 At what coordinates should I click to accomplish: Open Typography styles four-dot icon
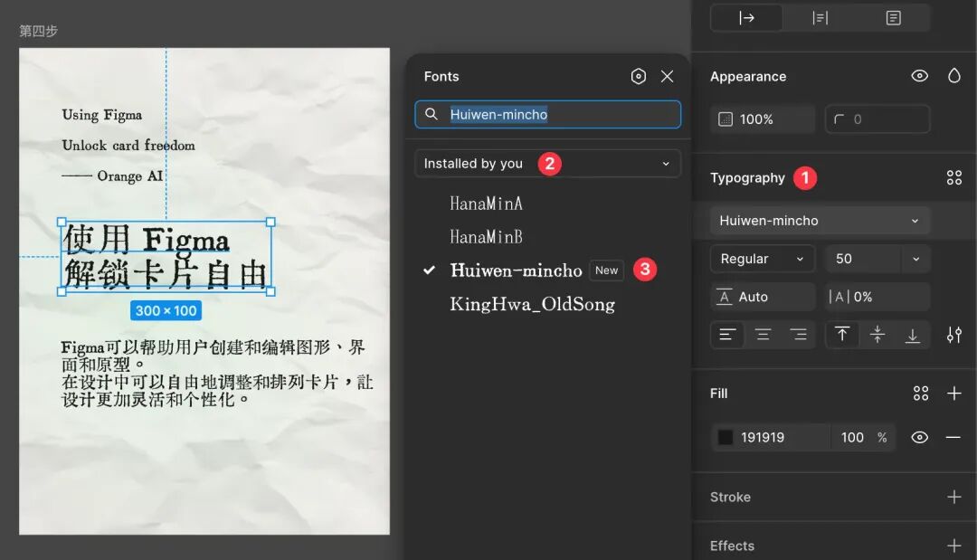954,177
